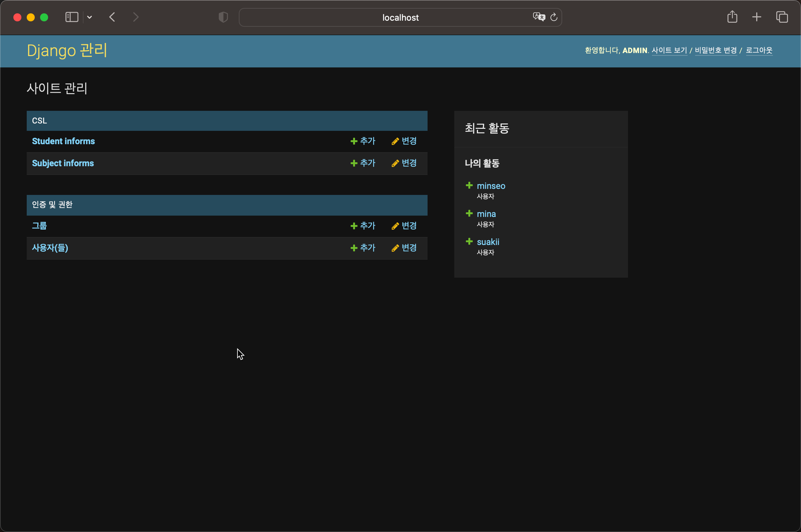Screen dimensions: 801x532
Task: Open the sidebar dropdown chevron
Action: click(x=90, y=17)
